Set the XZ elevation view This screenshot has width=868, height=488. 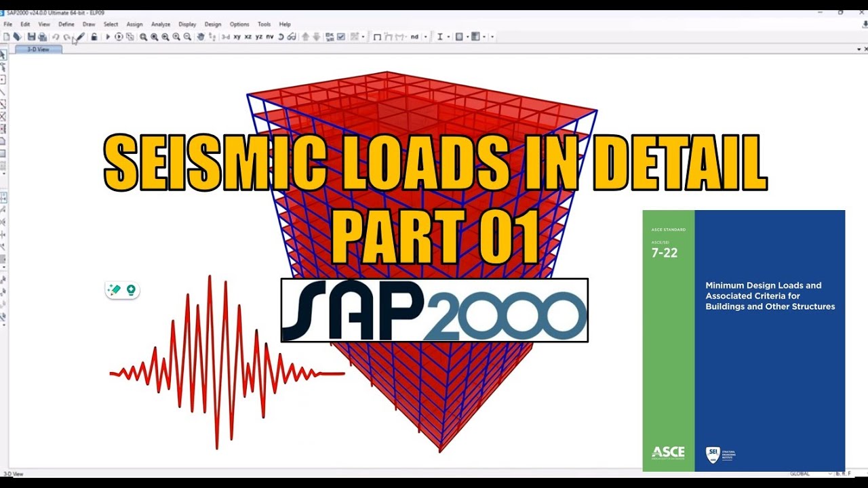tap(248, 37)
